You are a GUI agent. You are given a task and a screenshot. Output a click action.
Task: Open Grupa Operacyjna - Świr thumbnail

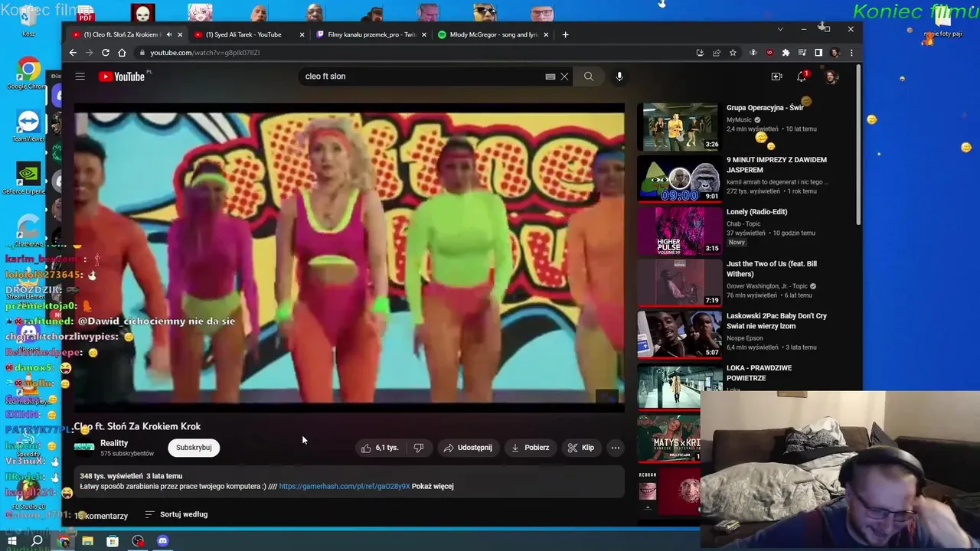coord(678,127)
